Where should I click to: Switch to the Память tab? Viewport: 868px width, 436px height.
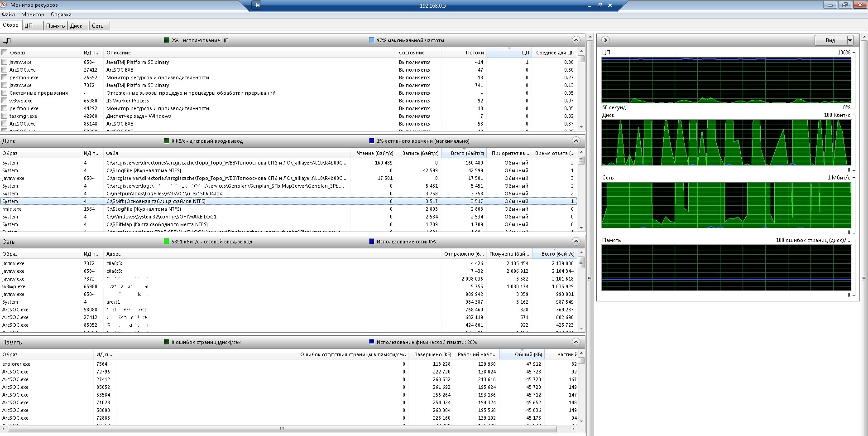pyautogui.click(x=55, y=26)
